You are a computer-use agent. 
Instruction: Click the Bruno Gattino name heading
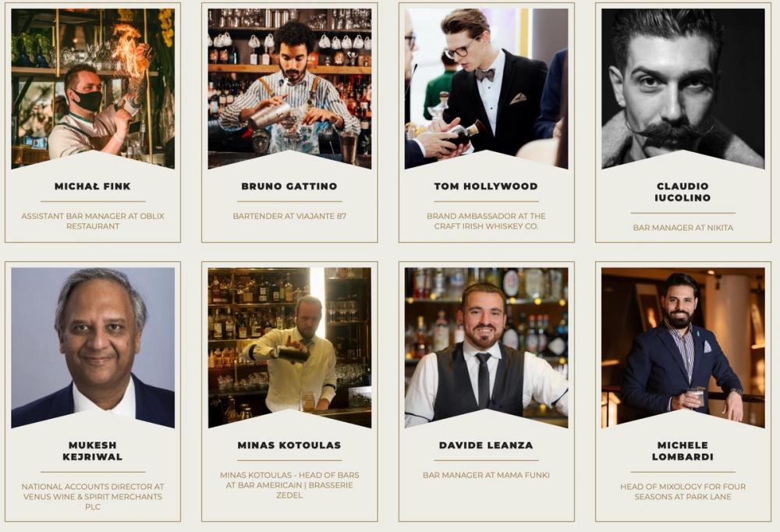click(289, 186)
